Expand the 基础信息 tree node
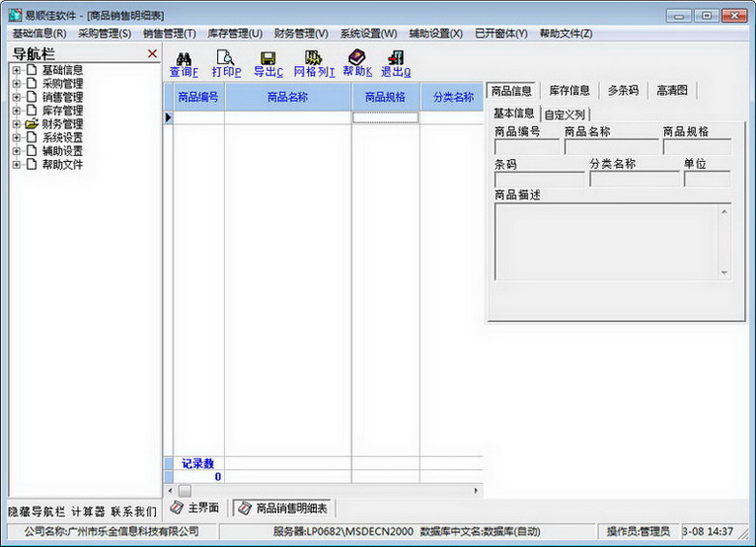This screenshot has height=547, width=756. pos(16,70)
